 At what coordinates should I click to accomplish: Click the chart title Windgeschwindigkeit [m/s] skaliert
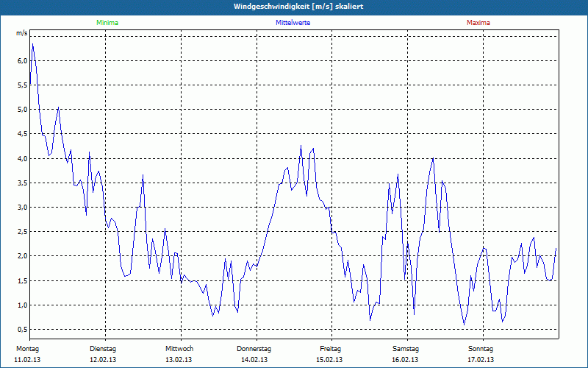click(x=298, y=7)
